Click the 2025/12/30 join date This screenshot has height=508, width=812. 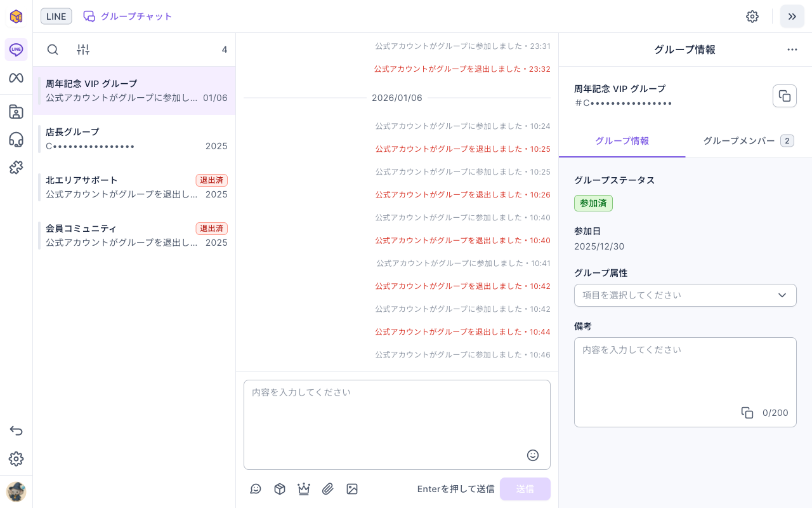pyautogui.click(x=599, y=246)
